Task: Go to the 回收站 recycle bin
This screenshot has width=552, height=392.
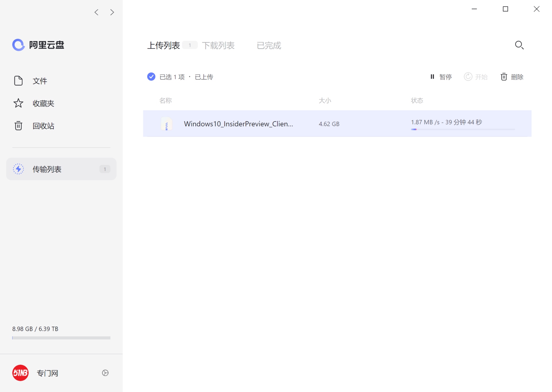Action: pyautogui.click(x=43, y=126)
